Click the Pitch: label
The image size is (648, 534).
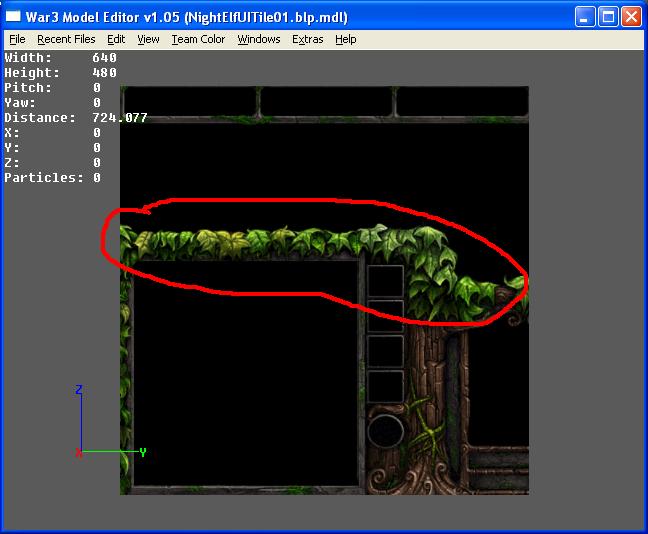point(28,88)
